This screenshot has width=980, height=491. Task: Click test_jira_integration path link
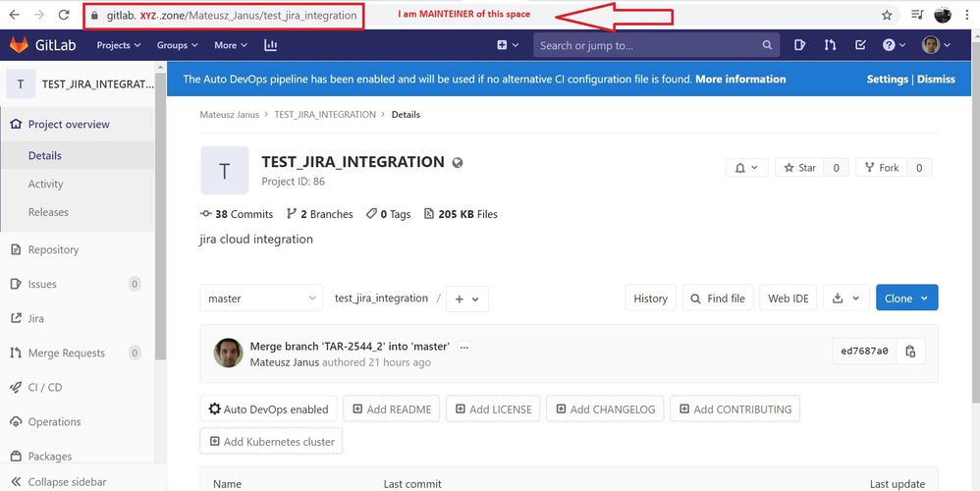click(381, 298)
